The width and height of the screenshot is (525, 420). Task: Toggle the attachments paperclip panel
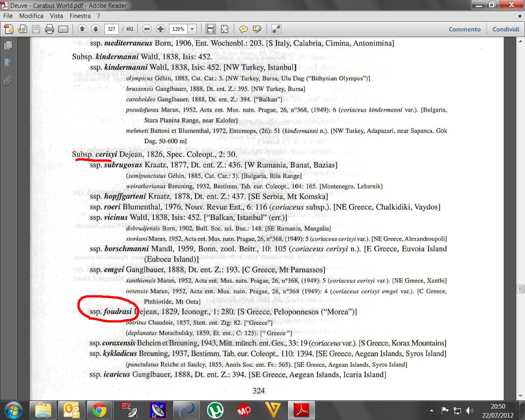(x=8, y=80)
